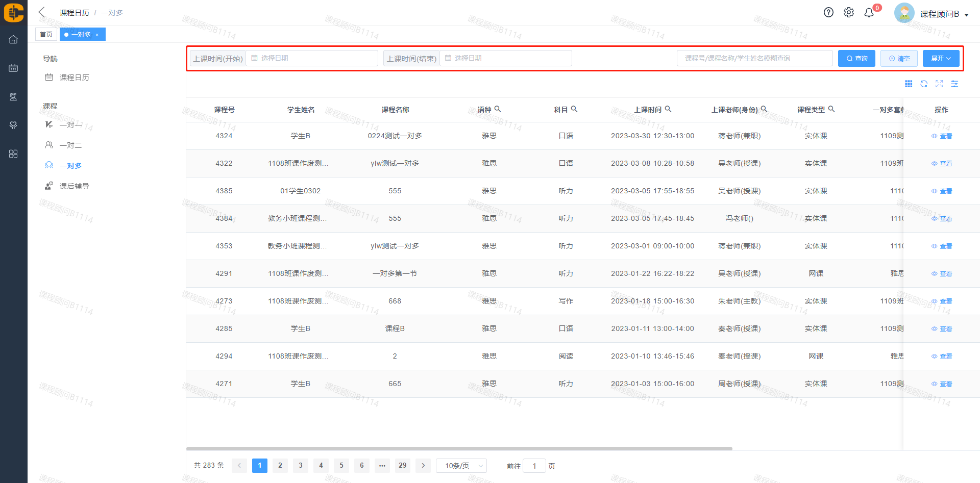Open the notification bell
This screenshot has height=483, width=980.
pyautogui.click(x=869, y=13)
